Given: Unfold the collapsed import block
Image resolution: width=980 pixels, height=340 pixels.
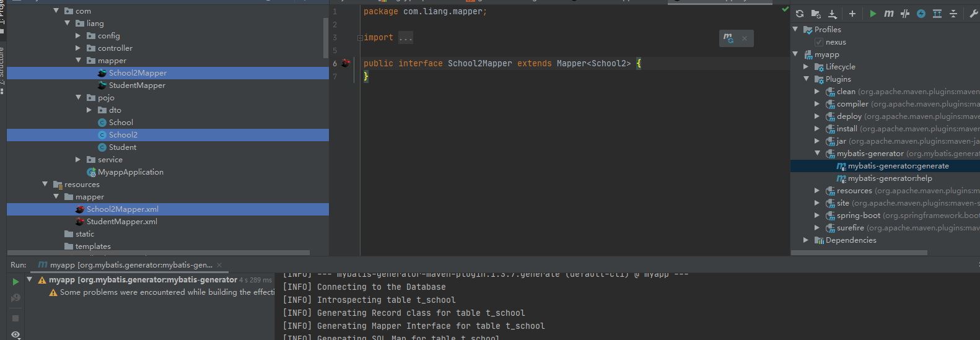Looking at the screenshot, I should 360,38.
